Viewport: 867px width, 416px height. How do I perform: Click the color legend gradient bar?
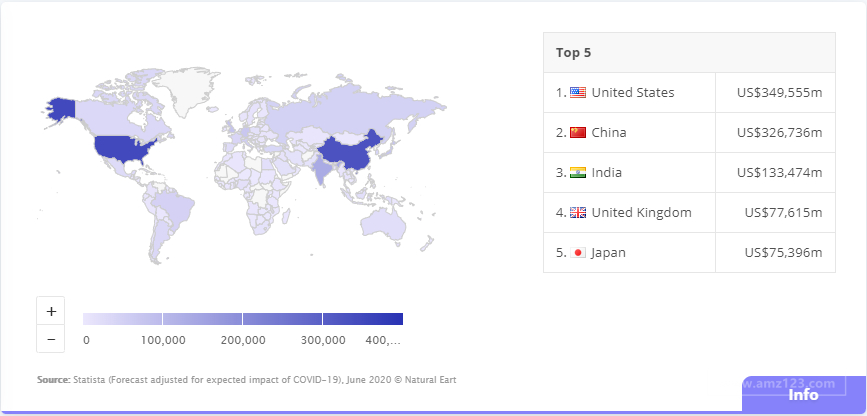coord(243,319)
